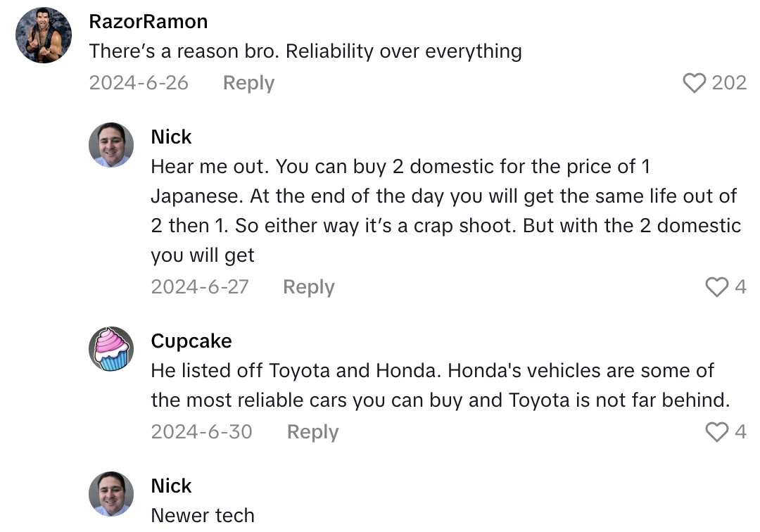Click RazorRamon's profile avatar
The height and width of the screenshot is (532, 760).
(43, 35)
